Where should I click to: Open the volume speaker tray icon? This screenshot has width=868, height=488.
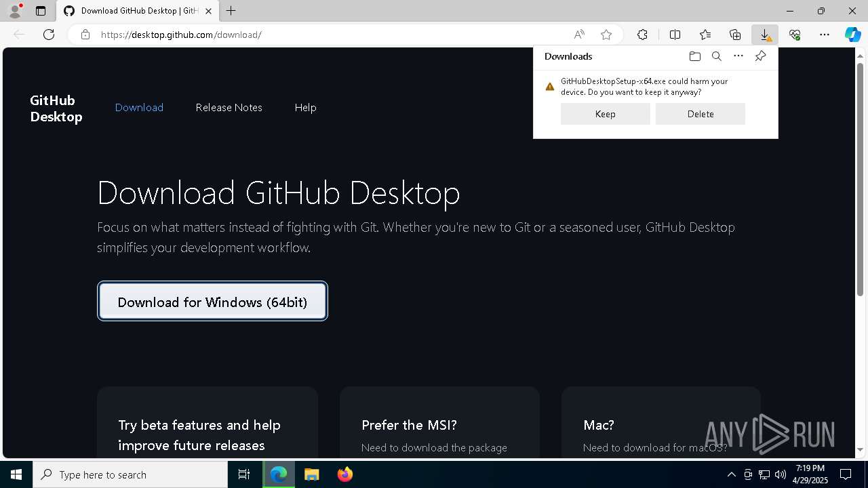(x=781, y=474)
